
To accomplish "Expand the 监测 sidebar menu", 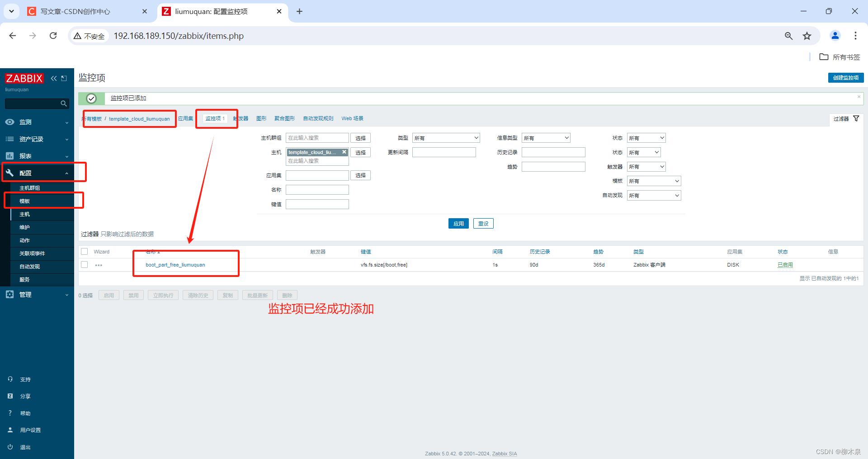I will pos(37,122).
